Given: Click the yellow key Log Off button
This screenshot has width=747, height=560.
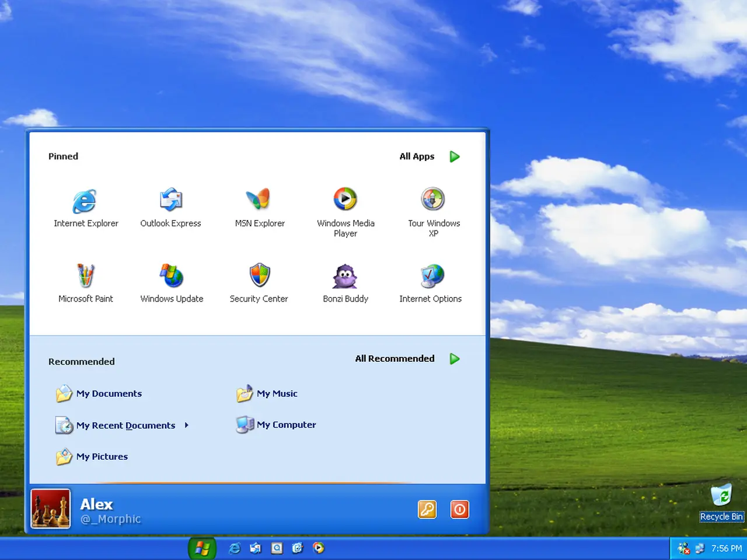Looking at the screenshot, I should pyautogui.click(x=427, y=509).
